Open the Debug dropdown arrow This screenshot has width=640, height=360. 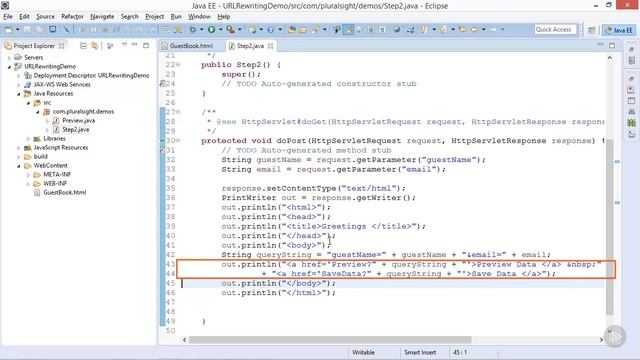[201, 29]
